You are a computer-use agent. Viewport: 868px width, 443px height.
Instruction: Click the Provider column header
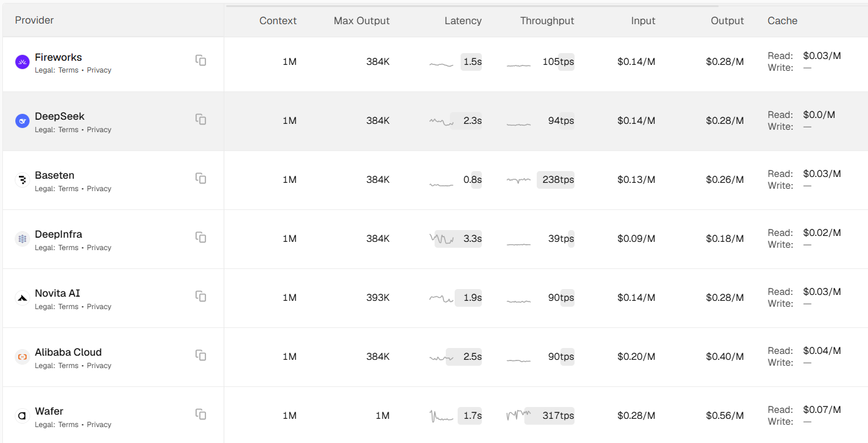click(x=34, y=20)
